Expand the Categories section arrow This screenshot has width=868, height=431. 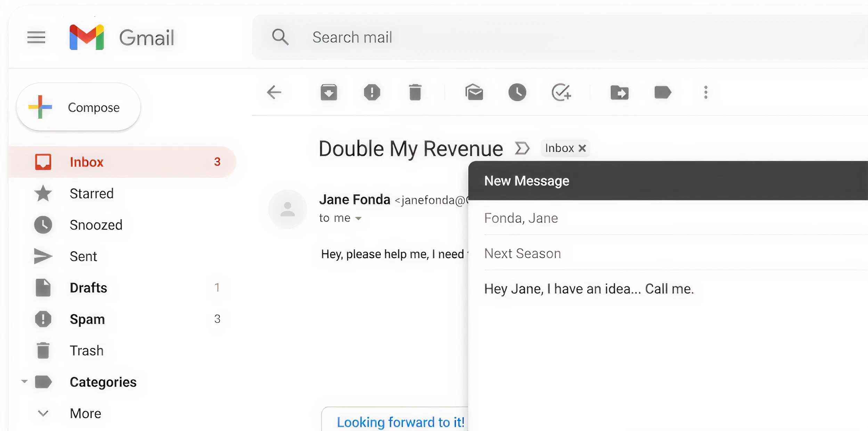click(x=24, y=382)
